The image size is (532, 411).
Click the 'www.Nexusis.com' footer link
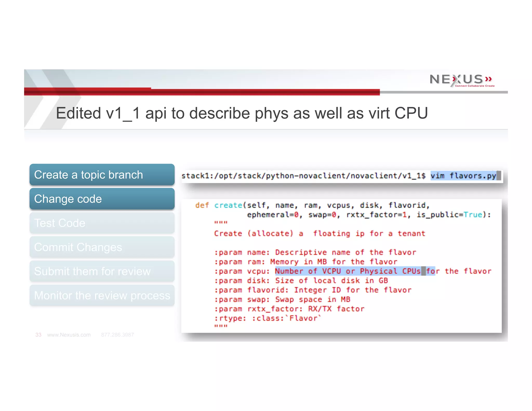pyautogui.click(x=69, y=335)
